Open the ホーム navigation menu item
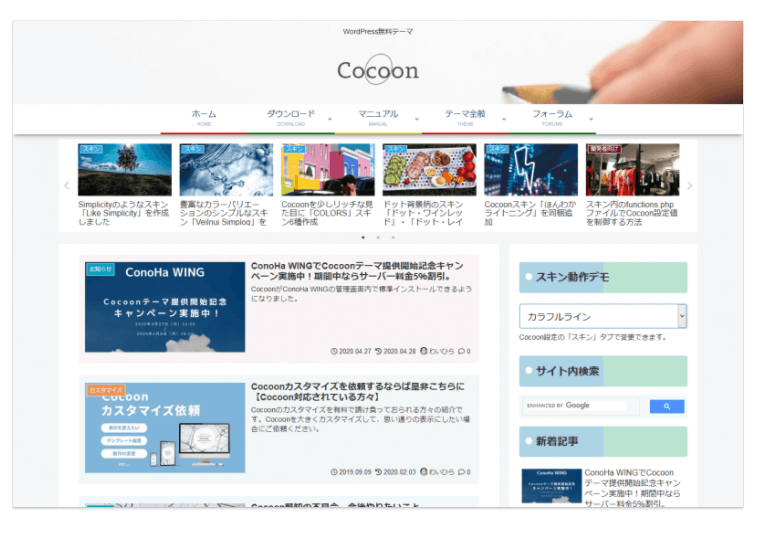Image resolution: width=759 pixels, height=545 pixels. (x=204, y=117)
